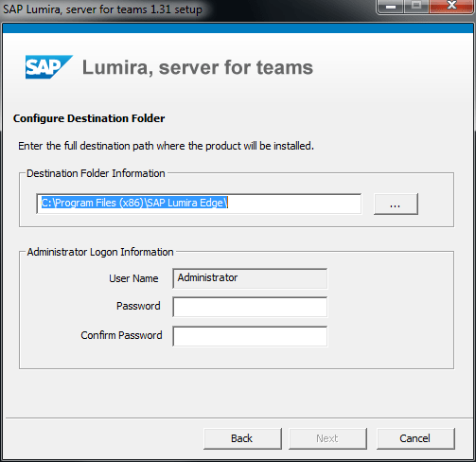Click the 'Administrator Logon Information' group label
The image size is (476, 462).
[100, 252]
